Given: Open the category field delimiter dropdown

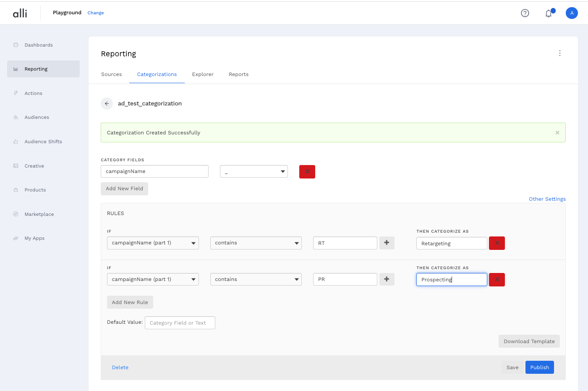Looking at the screenshot, I should [254, 171].
